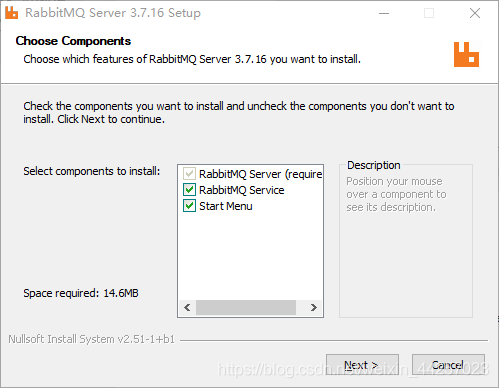Image resolution: width=499 pixels, height=388 pixels.
Task: Close the RabbitMQ Setup dialog
Action: point(475,13)
